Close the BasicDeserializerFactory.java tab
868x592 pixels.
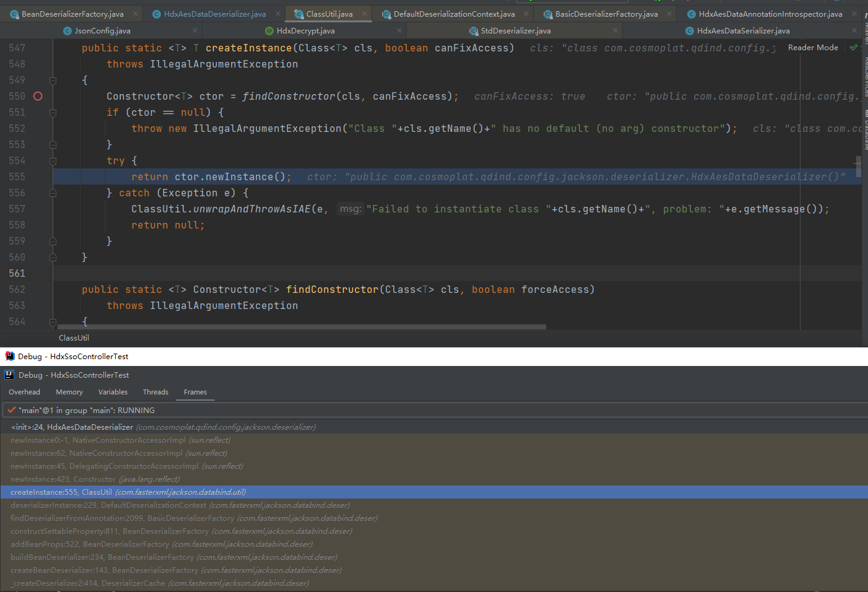point(669,14)
